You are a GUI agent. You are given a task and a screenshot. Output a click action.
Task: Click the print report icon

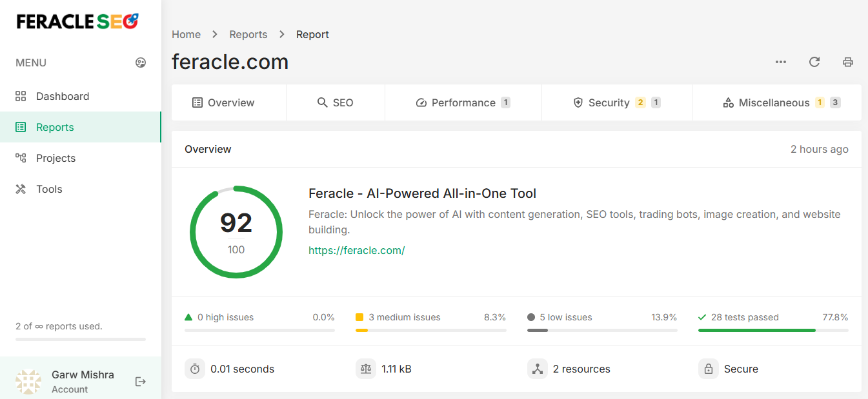click(848, 62)
